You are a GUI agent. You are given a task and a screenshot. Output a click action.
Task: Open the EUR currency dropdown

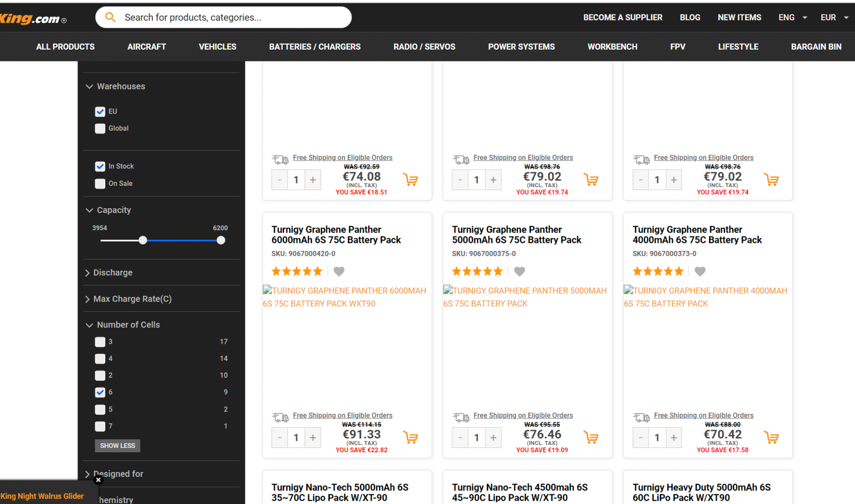tap(834, 18)
